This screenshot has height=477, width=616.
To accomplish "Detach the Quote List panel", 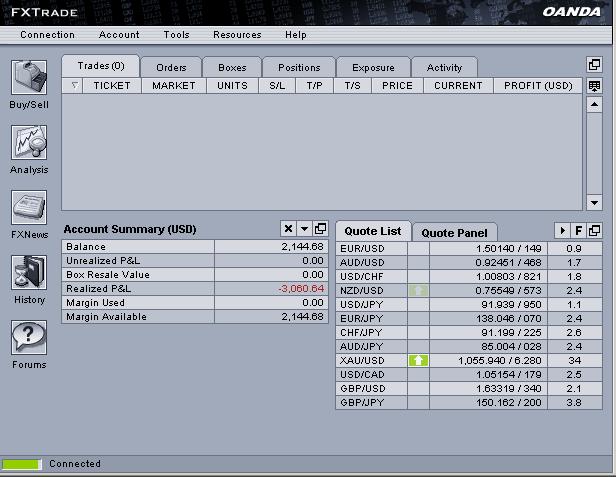I will pos(594,231).
